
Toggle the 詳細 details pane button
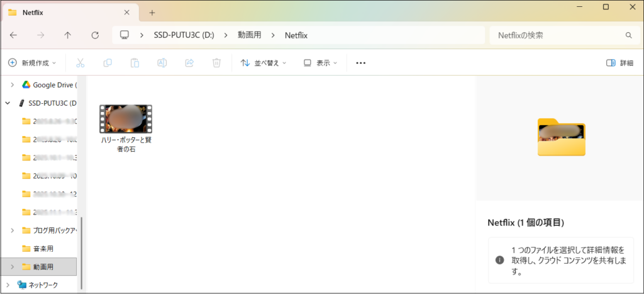pyautogui.click(x=619, y=63)
